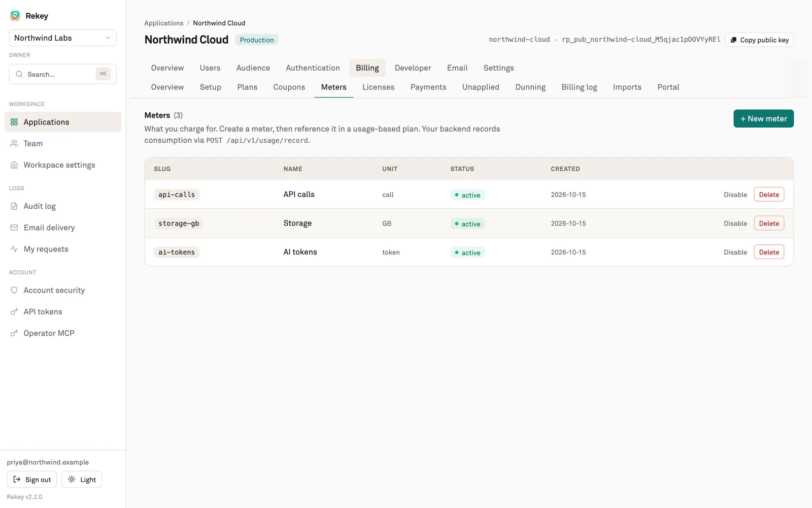Click the search magnifier icon

click(19, 74)
